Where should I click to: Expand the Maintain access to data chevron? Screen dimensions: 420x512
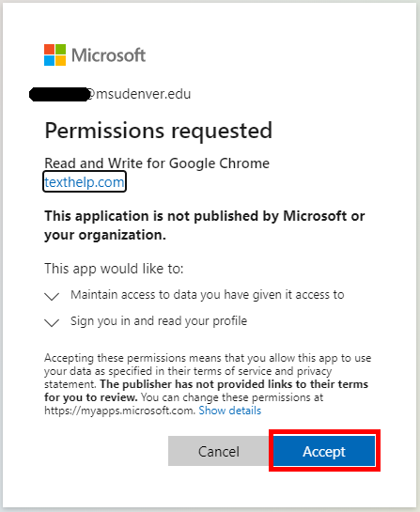pos(52,296)
